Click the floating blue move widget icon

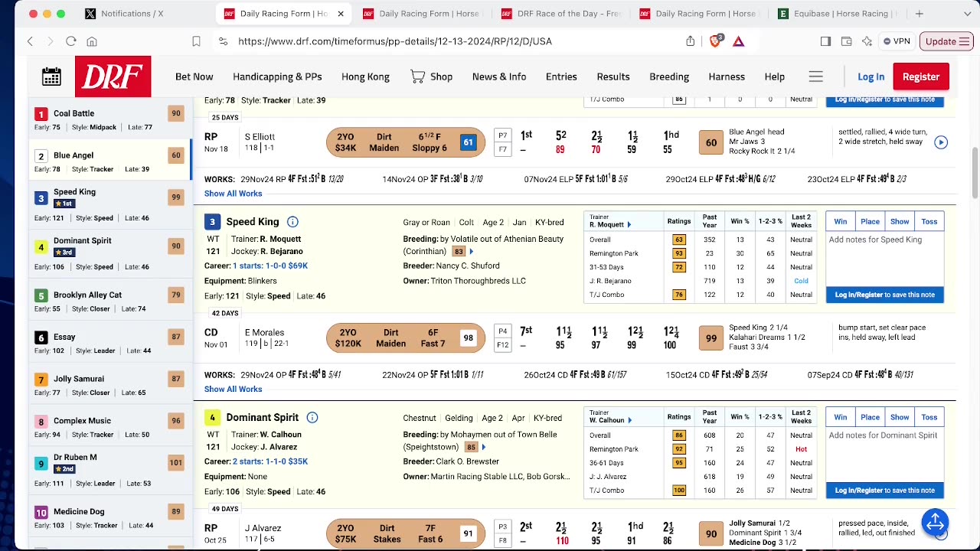tap(935, 523)
